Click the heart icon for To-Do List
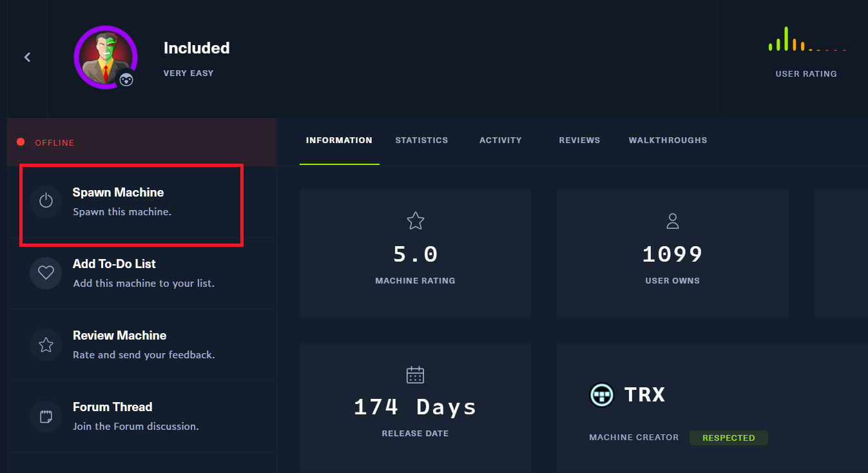The image size is (868, 473). pos(46,273)
